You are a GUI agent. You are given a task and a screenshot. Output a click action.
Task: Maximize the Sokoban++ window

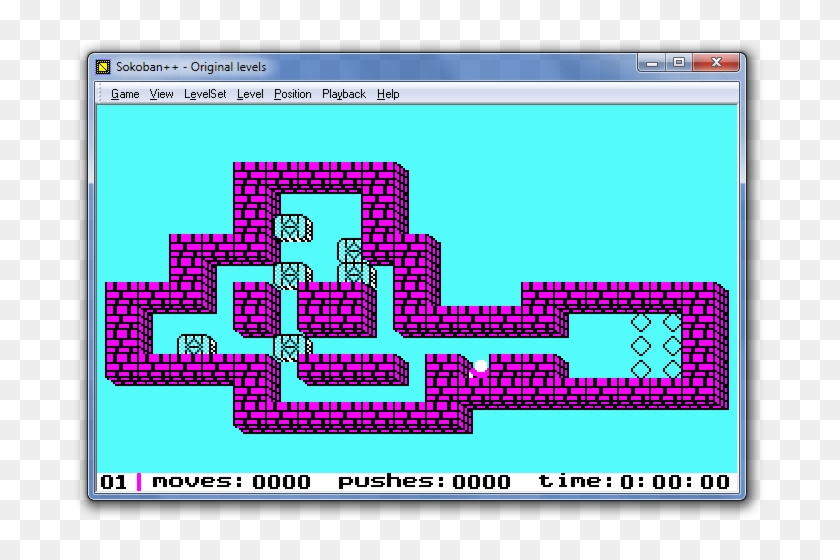[x=679, y=63]
